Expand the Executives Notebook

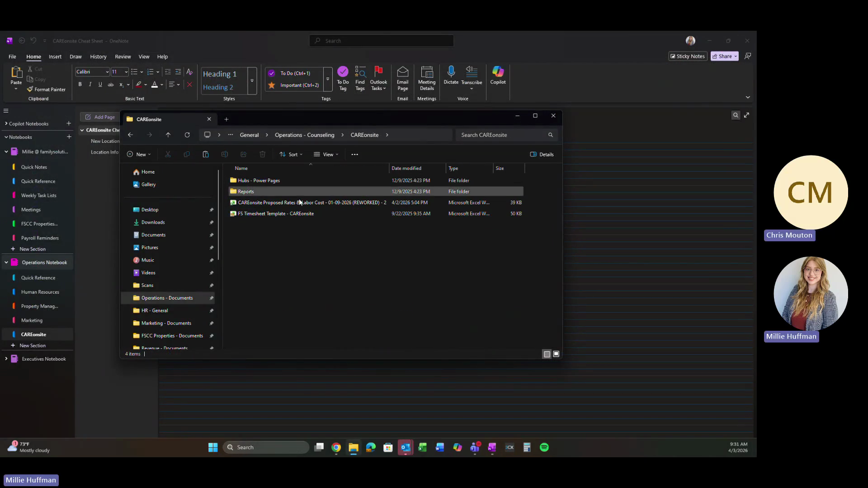point(6,359)
